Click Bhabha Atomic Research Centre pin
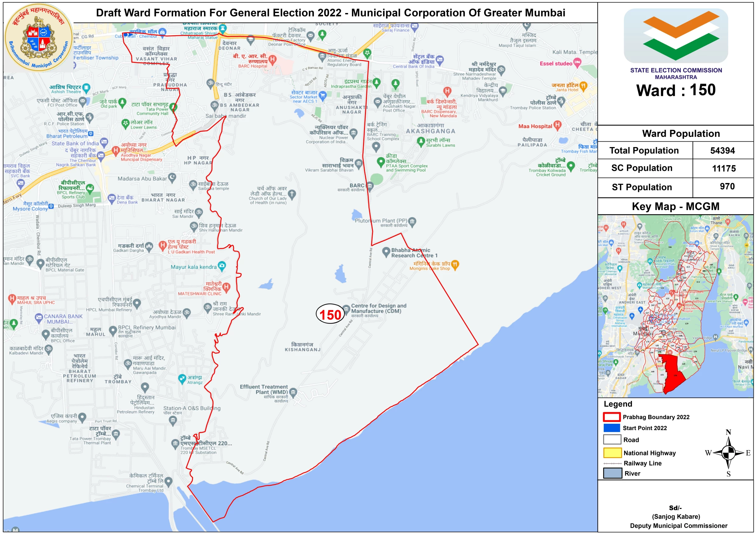Viewport: 756px width, 534px height. coord(386,252)
